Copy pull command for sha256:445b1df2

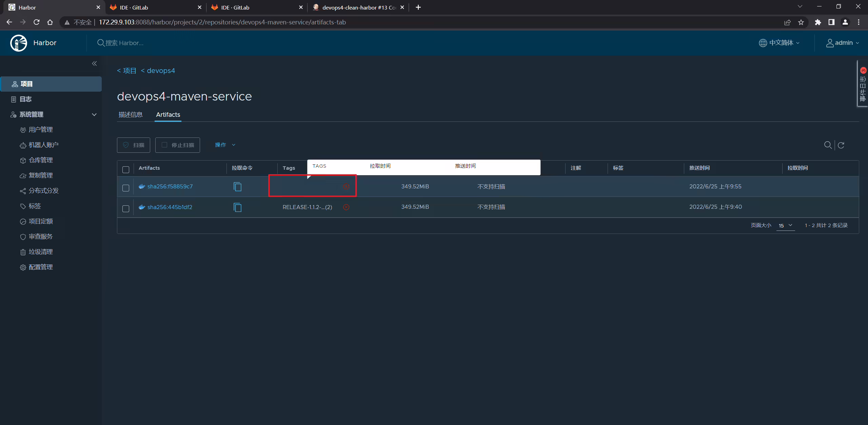click(237, 207)
